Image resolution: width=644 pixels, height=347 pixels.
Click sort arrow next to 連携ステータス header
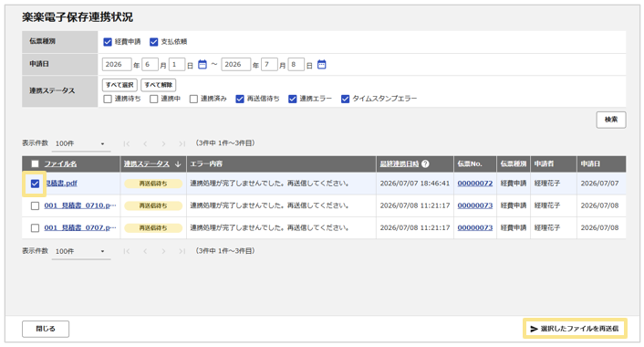pos(178,164)
